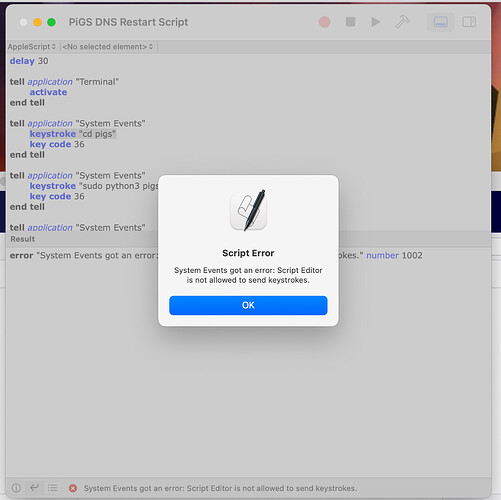Click the Record button in toolbar
The image size is (501, 500).
pos(324,22)
